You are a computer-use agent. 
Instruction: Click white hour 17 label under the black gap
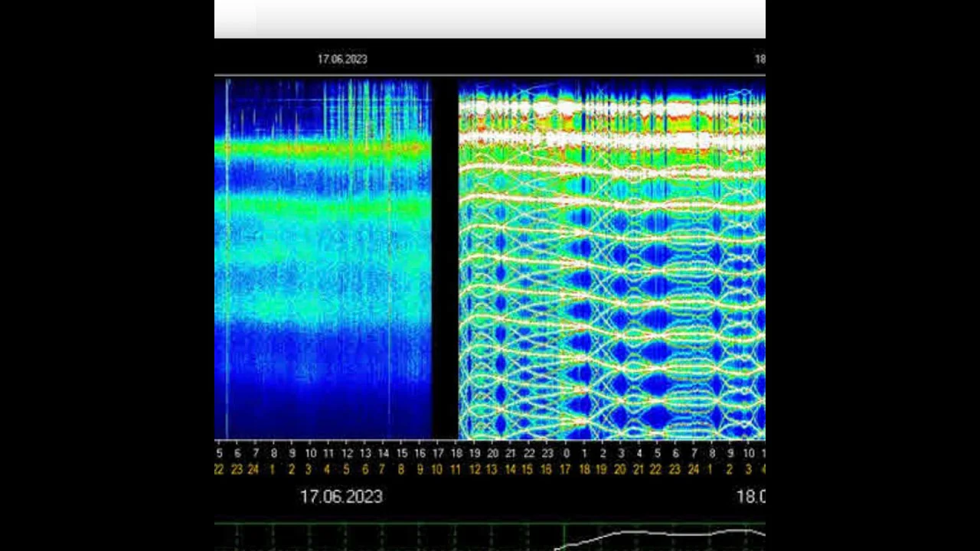pos(438,454)
